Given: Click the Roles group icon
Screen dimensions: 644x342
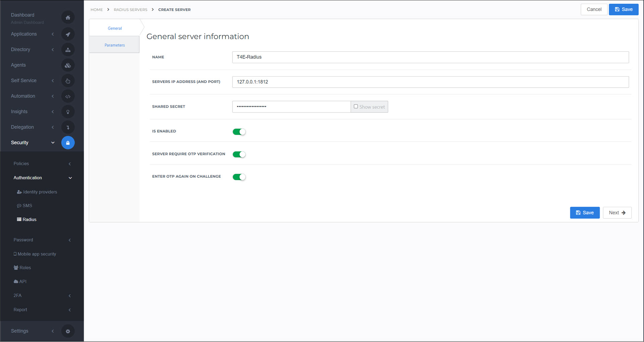Looking at the screenshot, I should 16,268.
